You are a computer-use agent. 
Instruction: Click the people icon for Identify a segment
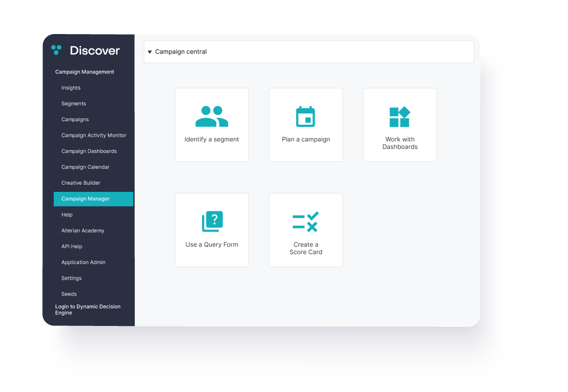[212, 117]
